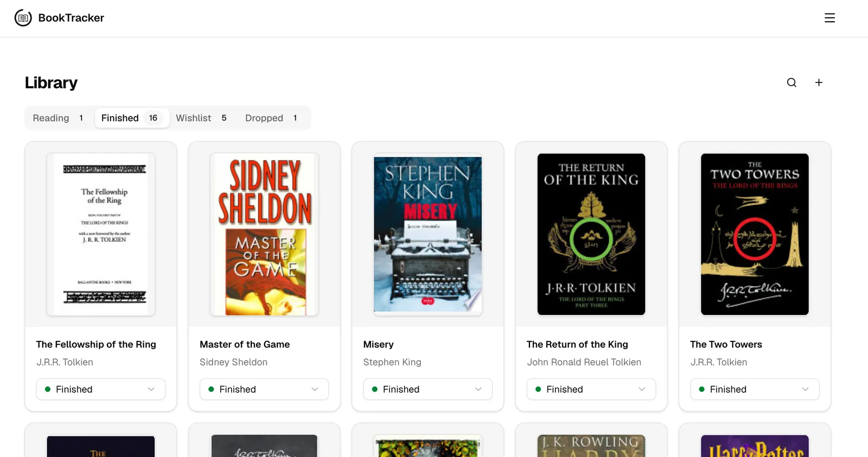Open the purple Harry Potter cover in second row
Viewport: 868px width, 457px height.
pyautogui.click(x=755, y=446)
